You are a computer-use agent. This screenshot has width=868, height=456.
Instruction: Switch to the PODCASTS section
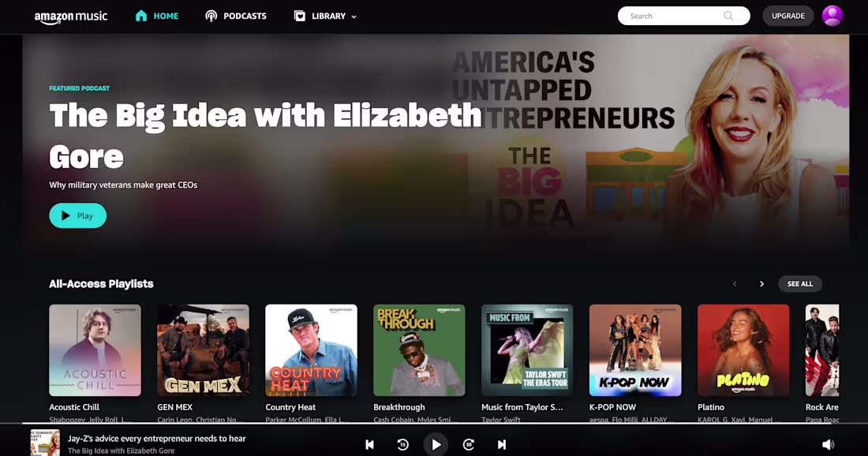click(244, 16)
